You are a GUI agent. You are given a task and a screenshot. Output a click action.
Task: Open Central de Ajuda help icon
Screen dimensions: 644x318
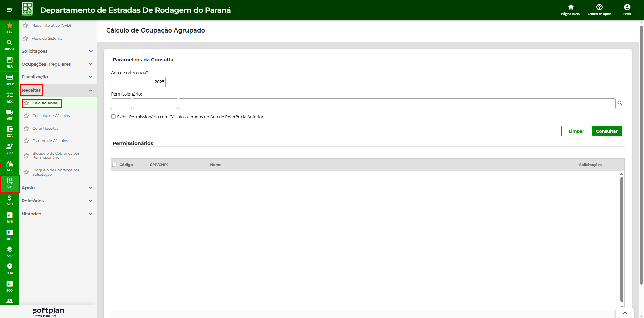pyautogui.click(x=599, y=10)
